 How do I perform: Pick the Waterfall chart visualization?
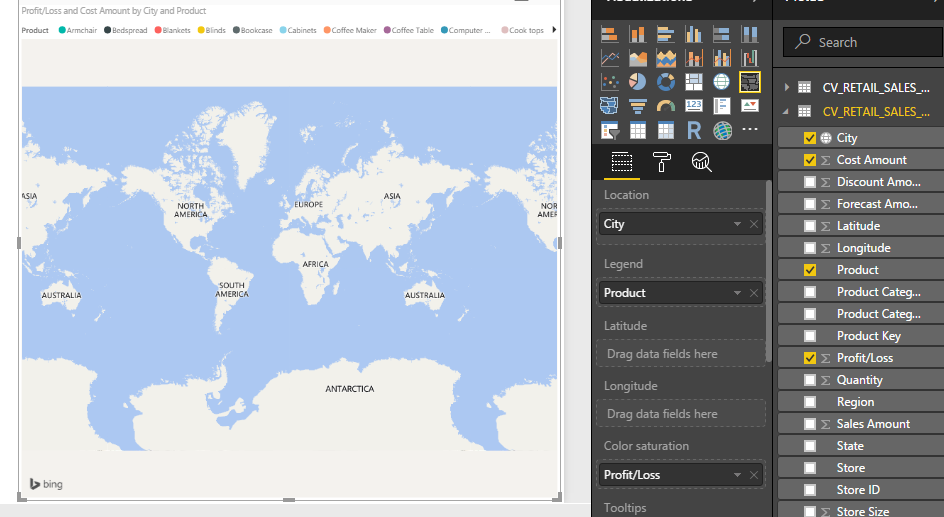[750, 58]
